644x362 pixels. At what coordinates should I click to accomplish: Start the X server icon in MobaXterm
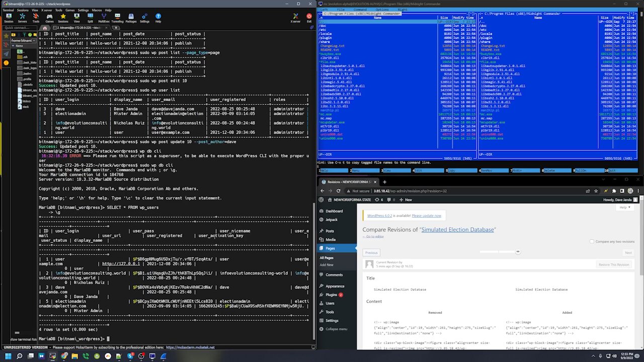[x=295, y=18]
